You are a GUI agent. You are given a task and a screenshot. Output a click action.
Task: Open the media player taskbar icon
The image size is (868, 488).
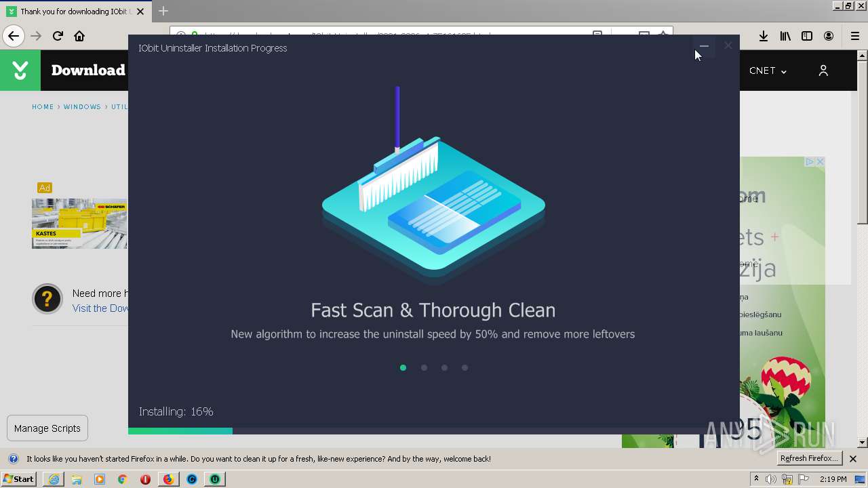point(100,479)
